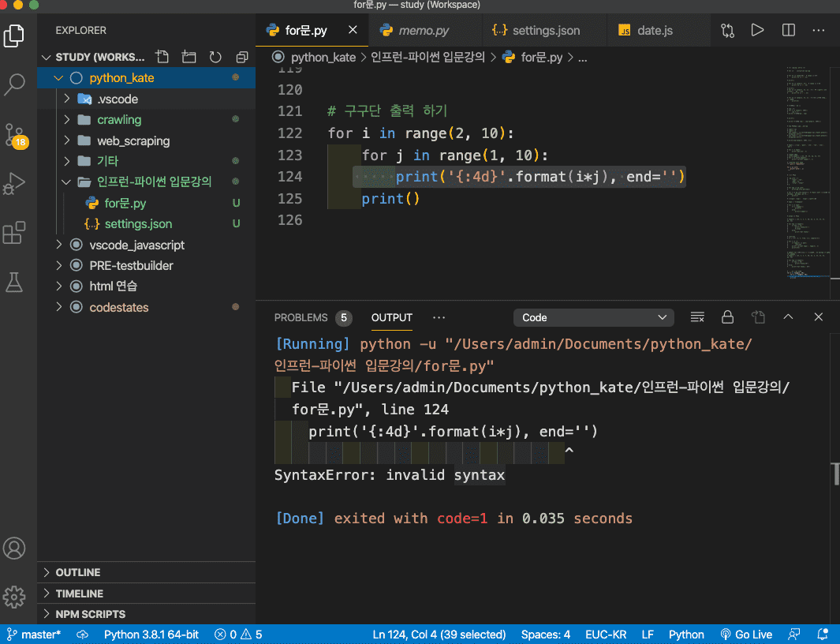
Task: Maximize the panel with the up chevron
Action: point(788,317)
